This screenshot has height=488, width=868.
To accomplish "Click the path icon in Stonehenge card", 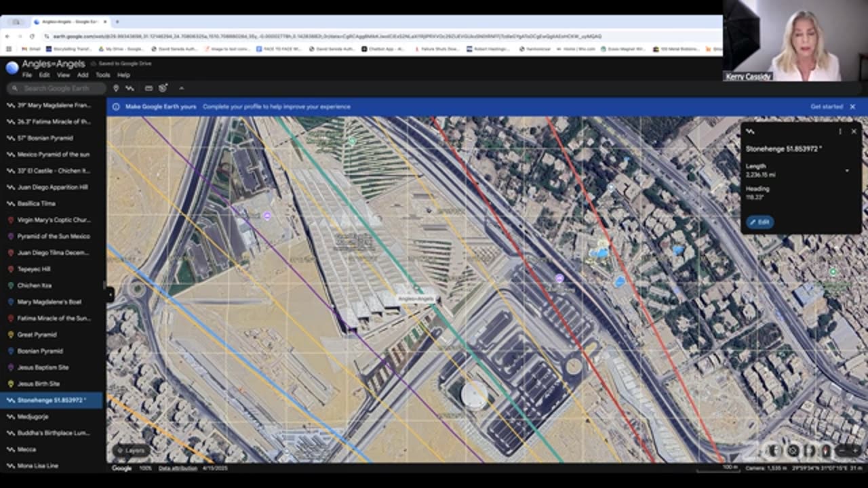I will click(x=751, y=131).
